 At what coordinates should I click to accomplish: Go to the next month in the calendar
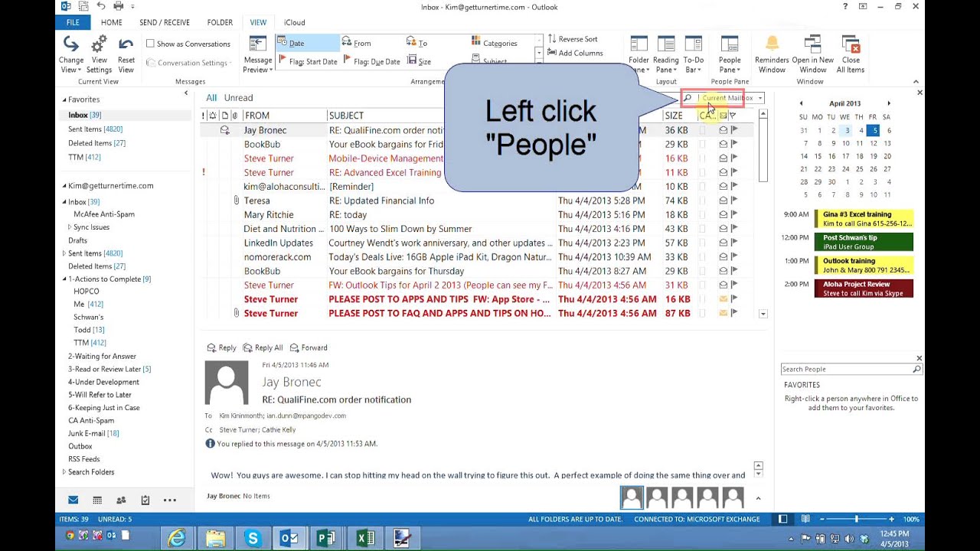[x=889, y=103]
